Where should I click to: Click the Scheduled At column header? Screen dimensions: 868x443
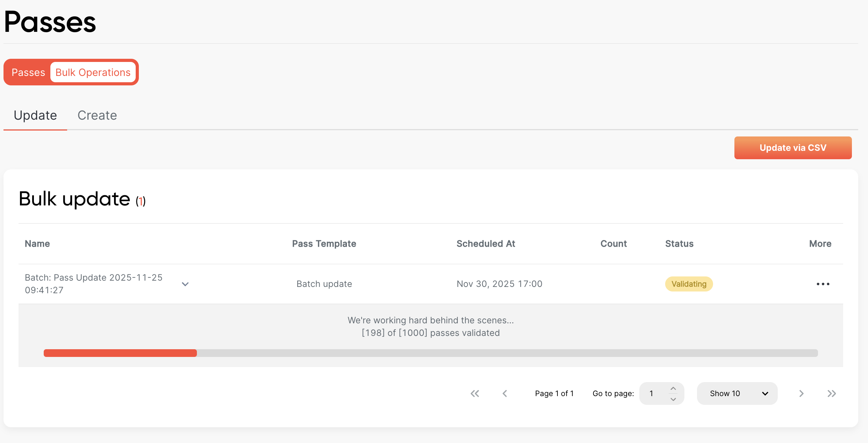click(x=486, y=244)
